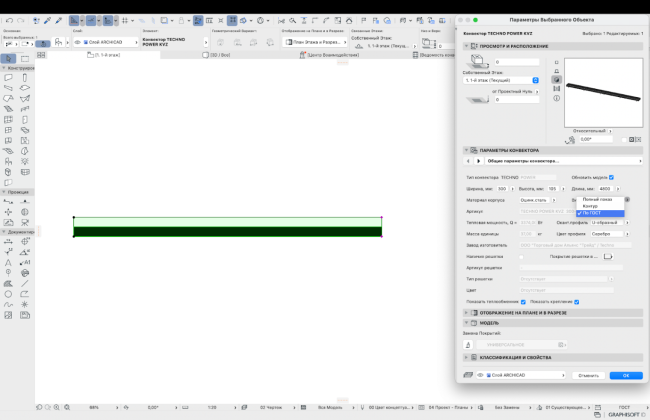Expand 'Отображение на плане и в разрезе' section
This screenshot has width=650, height=420.
467,312
